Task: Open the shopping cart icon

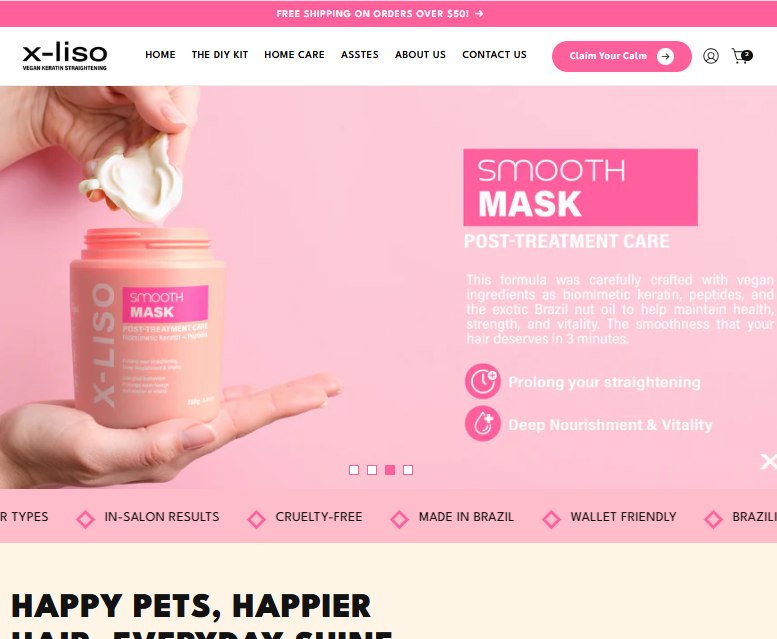Action: click(742, 55)
